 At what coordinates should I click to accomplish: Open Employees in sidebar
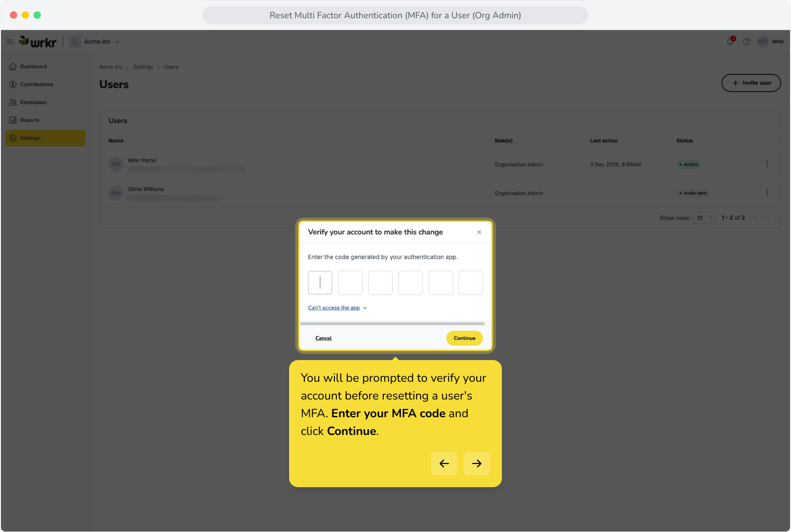tap(45, 102)
